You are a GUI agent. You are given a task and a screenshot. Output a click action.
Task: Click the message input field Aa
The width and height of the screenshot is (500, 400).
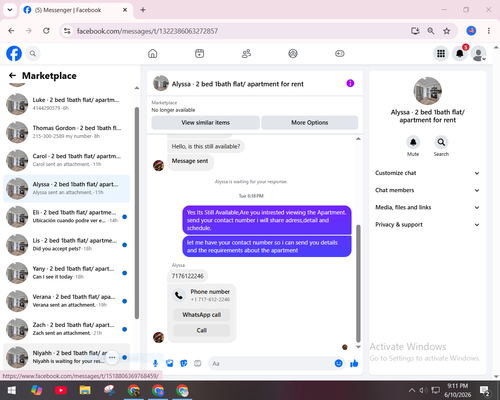pyautogui.click(x=272, y=363)
